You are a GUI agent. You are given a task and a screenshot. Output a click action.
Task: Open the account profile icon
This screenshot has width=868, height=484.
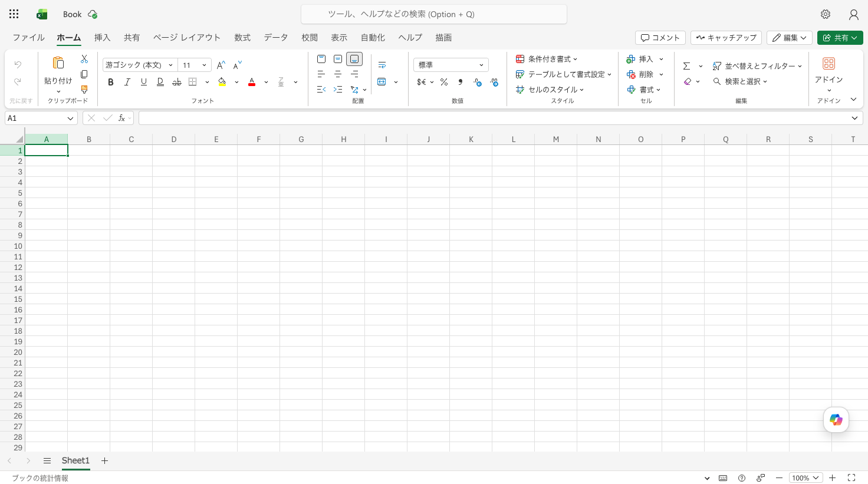(x=853, y=14)
